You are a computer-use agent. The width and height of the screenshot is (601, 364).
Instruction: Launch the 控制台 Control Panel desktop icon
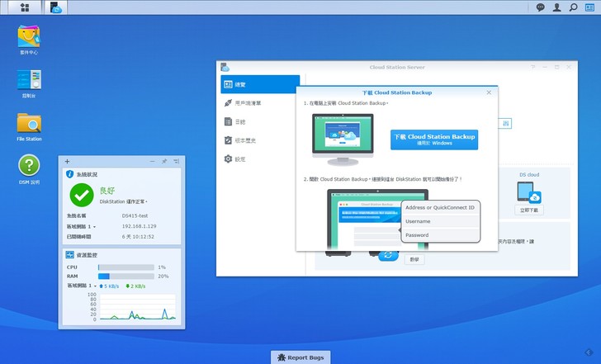[x=29, y=80]
